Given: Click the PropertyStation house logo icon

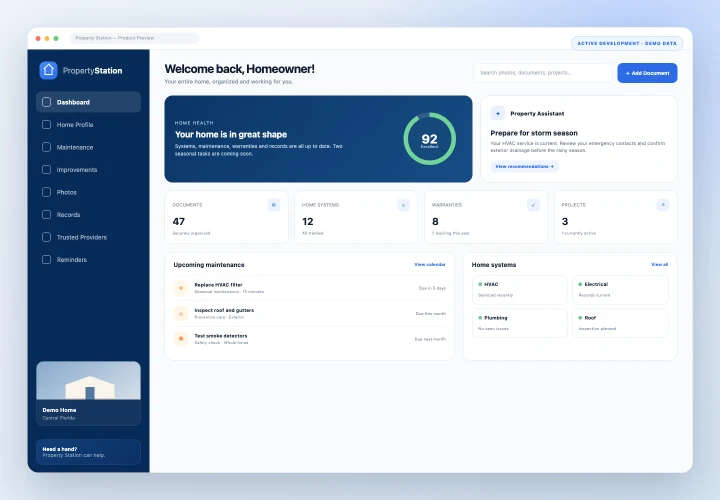Looking at the screenshot, I should [48, 70].
